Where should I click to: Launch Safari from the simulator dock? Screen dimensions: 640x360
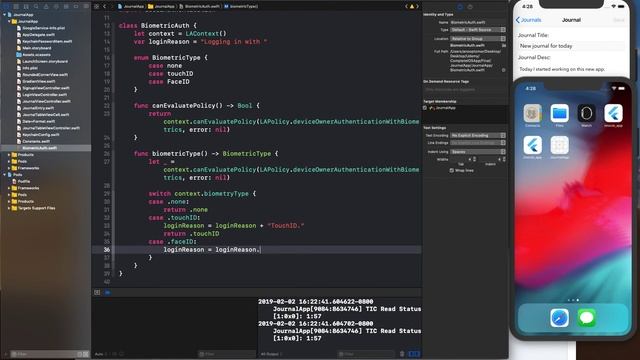[x=560, y=318]
